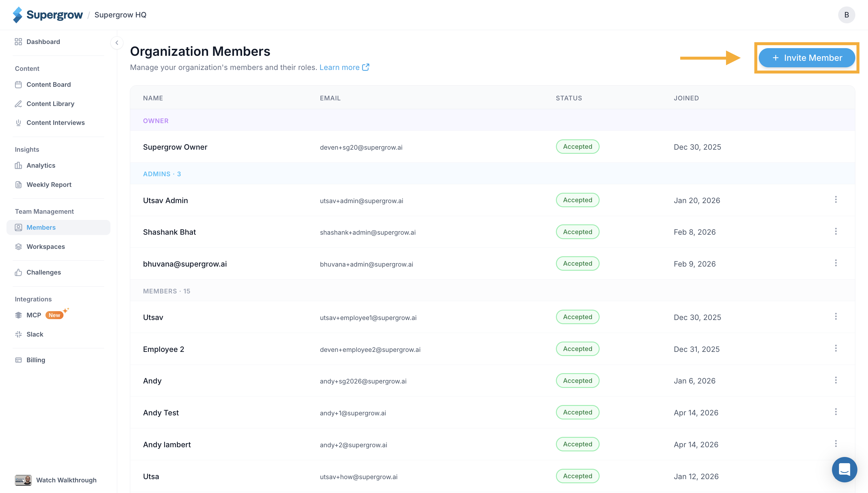The width and height of the screenshot is (868, 493).
Task: Open actions menu for Utsav Admin
Action: 836,200
